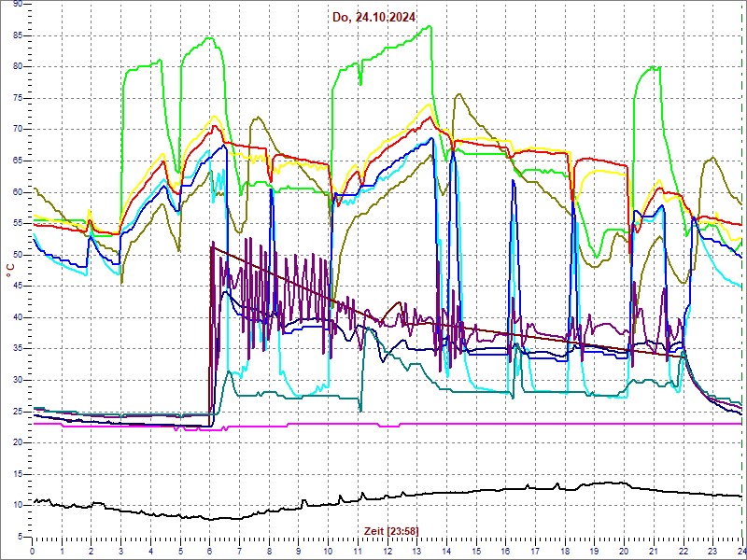
Task: Click hour 23 on the time axis
Action: (712, 551)
